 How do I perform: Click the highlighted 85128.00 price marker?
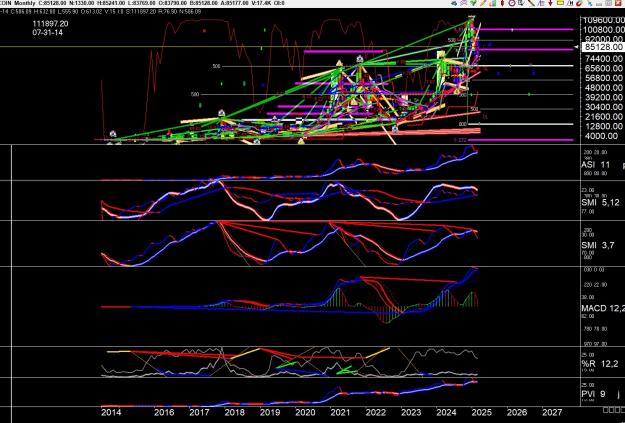(603, 47)
